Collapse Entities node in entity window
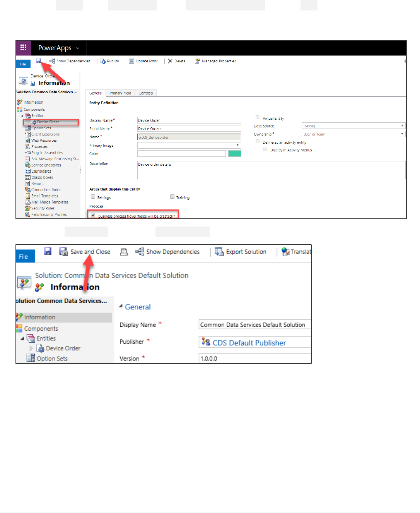Image resolution: width=420 pixels, height=513 pixels. click(x=22, y=116)
